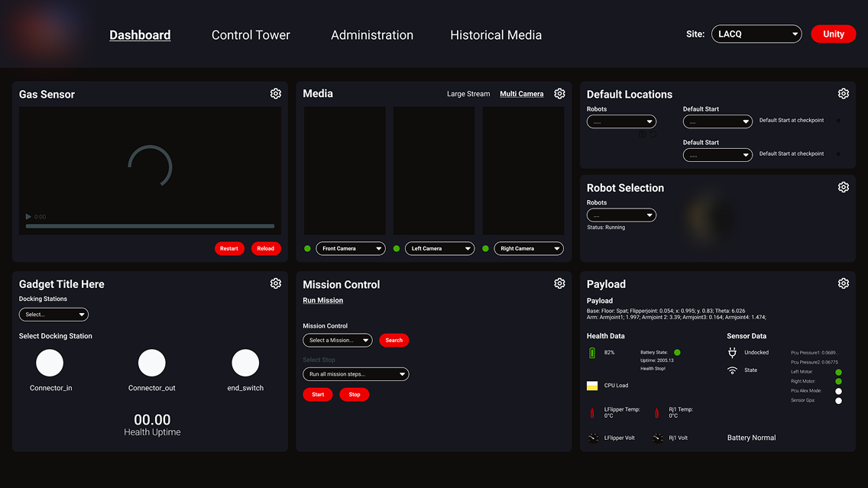Viewport: 868px width, 488px height.
Task: Click the Right Camera video feed
Action: point(523,170)
